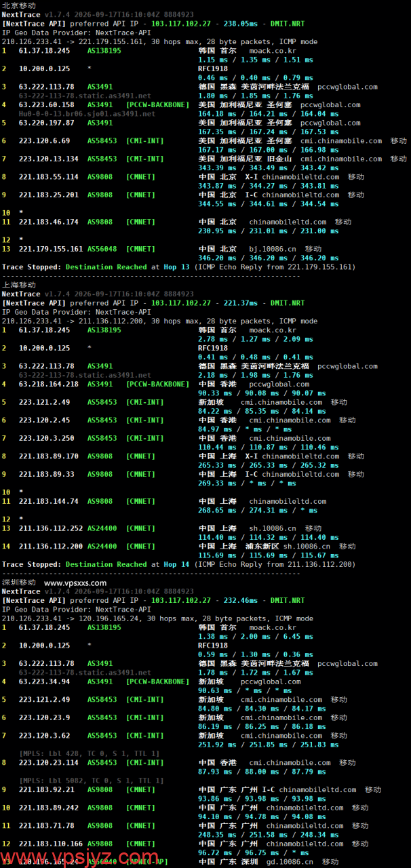Click the MPLS Lbl 5082 line
The image size is (411, 868).
[x=92, y=781]
